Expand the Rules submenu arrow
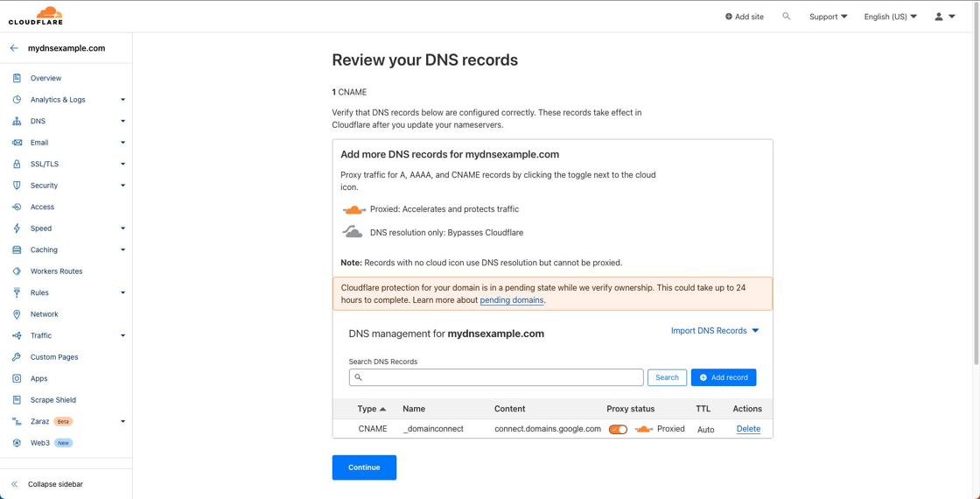The height and width of the screenshot is (499, 980). coord(123,292)
